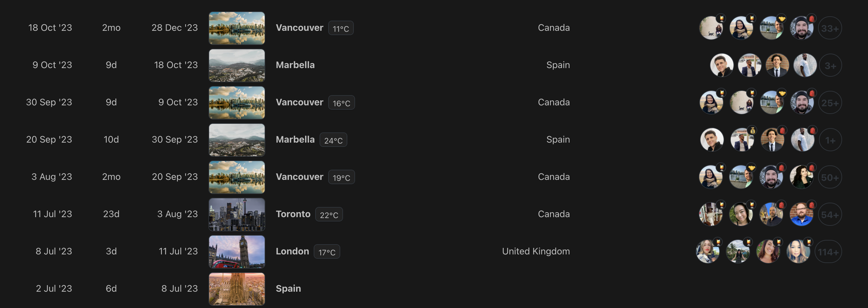Click first avatar in the London row
This screenshot has width=868, height=308.
[708, 251]
